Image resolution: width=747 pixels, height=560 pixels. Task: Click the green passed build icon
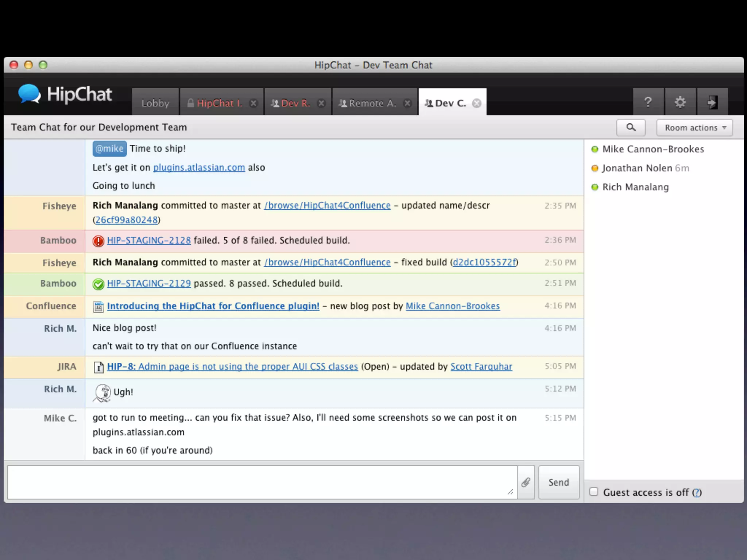pos(98,284)
